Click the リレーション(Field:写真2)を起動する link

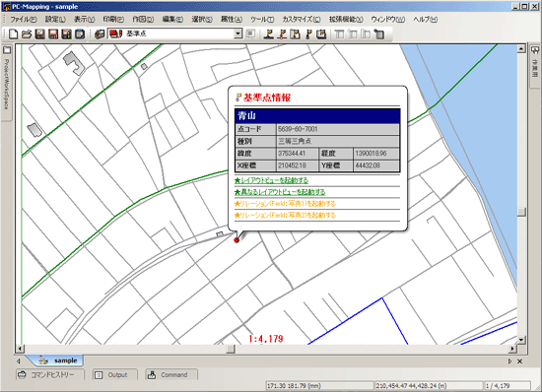(285, 215)
